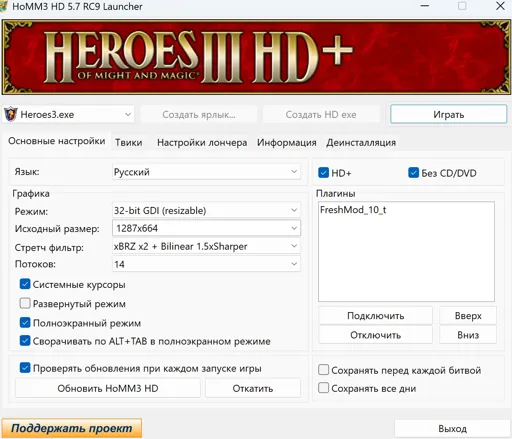The height and width of the screenshot is (439, 512).
Task: Open the Heroes3.exe executable dropdown
Action: pyautogui.click(x=68, y=114)
